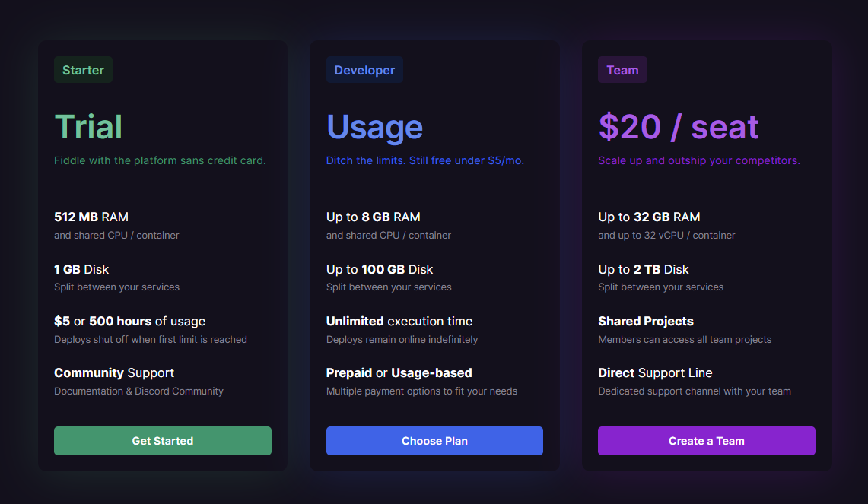Click the Direct Support Line feature
The height and width of the screenshot is (504, 868).
[x=655, y=373]
